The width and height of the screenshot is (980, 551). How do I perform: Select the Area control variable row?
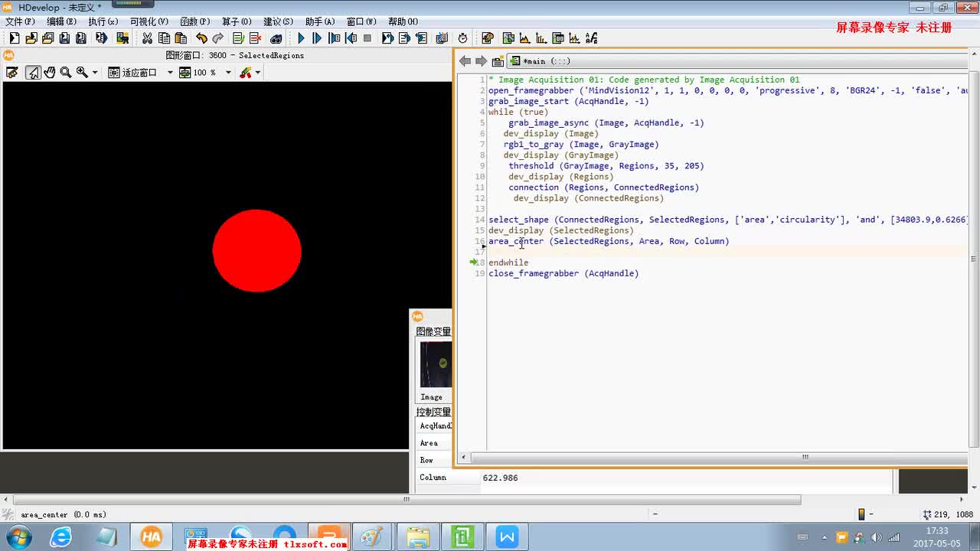434,443
